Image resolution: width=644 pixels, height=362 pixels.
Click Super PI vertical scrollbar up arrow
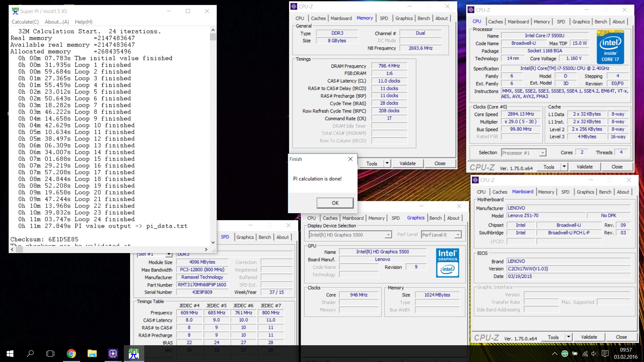coord(213,30)
